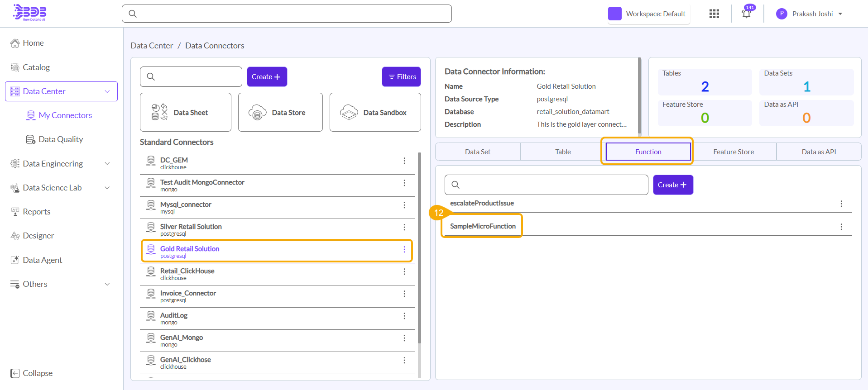Click the connector list vertical scrollbar
The image size is (868, 390).
click(x=419, y=248)
